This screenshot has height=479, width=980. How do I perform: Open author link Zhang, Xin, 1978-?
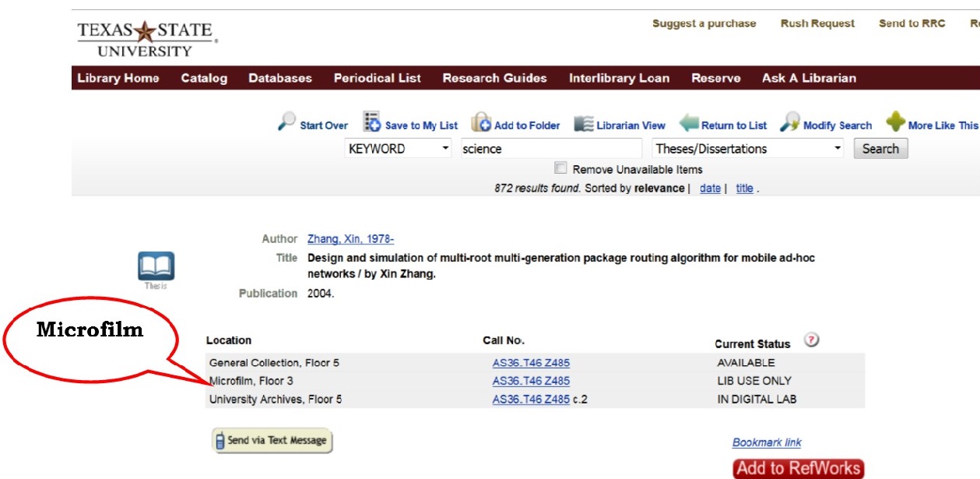pos(350,239)
